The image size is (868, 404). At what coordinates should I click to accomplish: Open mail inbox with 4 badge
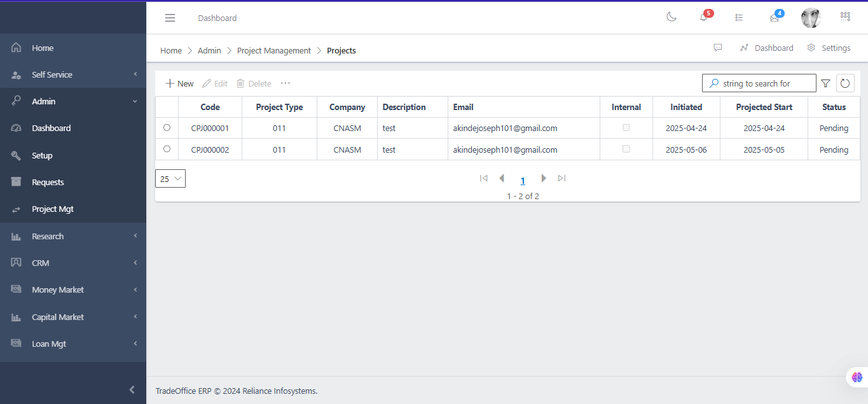point(775,18)
